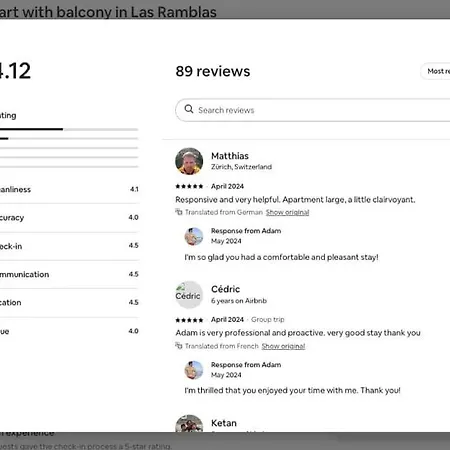Image resolution: width=450 pixels, height=450 pixels.
Task: Open Cédric's profile avatar
Action: pos(189,295)
